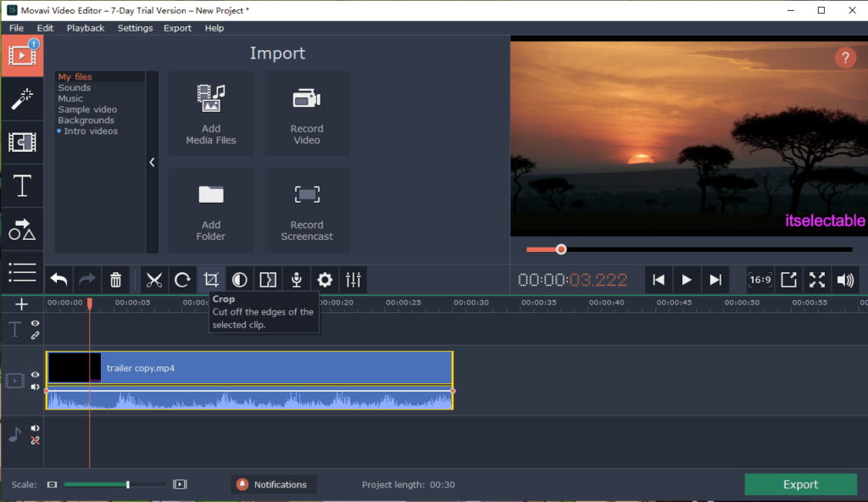The image size is (868, 502).
Task: Click the red playhead marker on ruler
Action: tap(90, 304)
